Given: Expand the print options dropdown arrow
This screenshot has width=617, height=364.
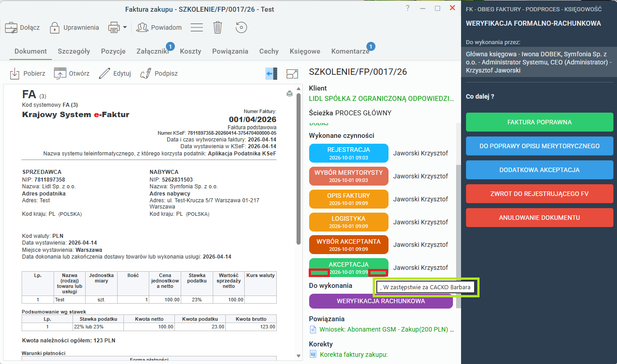Looking at the screenshot, I should (x=125, y=27).
